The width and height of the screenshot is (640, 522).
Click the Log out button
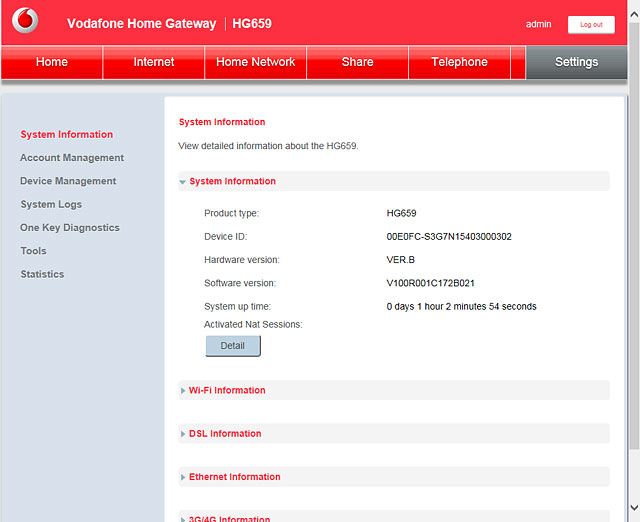pos(591,24)
